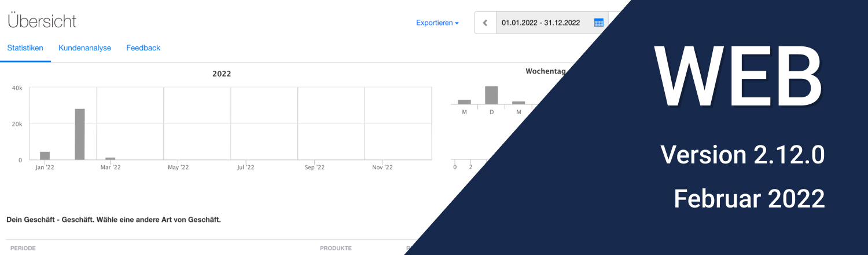Click the Jul '22 axis label

click(245, 167)
